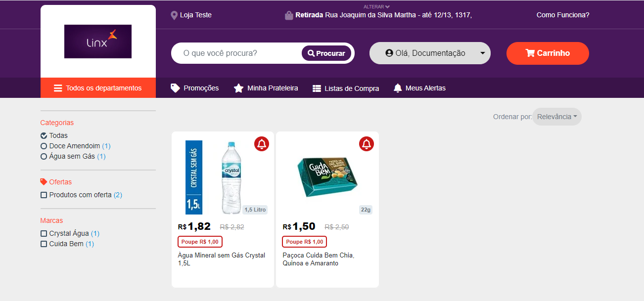Image resolution: width=644 pixels, height=301 pixels.
Task: Click the Promoções tag icon
Action: point(175,88)
